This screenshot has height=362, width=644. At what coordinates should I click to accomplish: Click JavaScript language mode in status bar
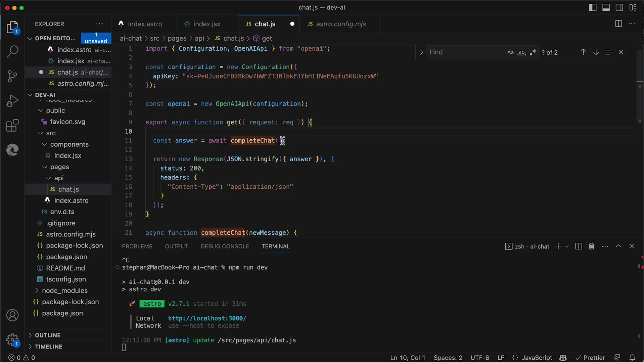tap(537, 358)
